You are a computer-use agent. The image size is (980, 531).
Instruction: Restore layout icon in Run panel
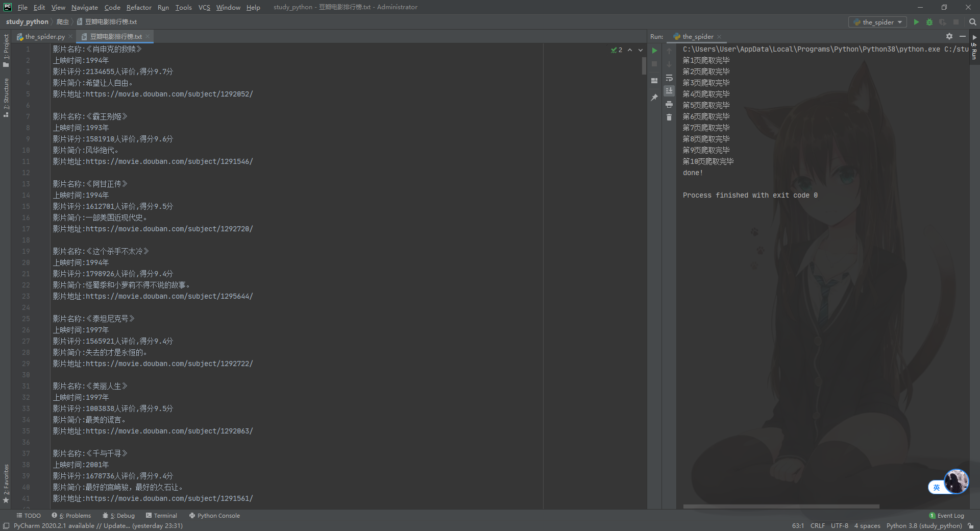pos(654,81)
